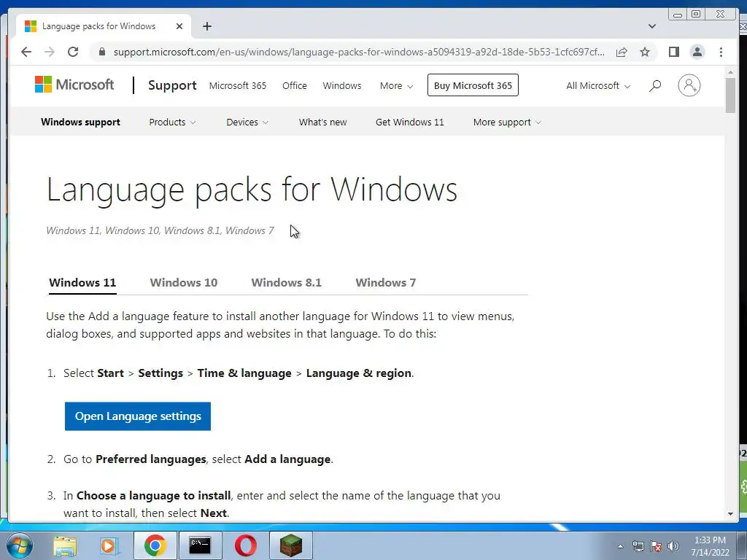
Task: Select the Windows 11 tab
Action: pyautogui.click(x=82, y=283)
